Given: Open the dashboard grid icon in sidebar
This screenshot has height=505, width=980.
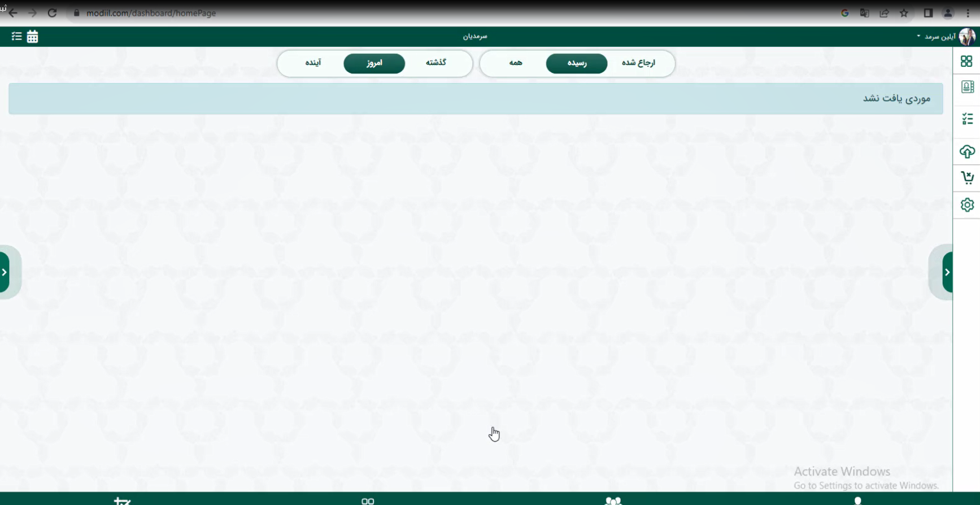Looking at the screenshot, I should pos(966,61).
